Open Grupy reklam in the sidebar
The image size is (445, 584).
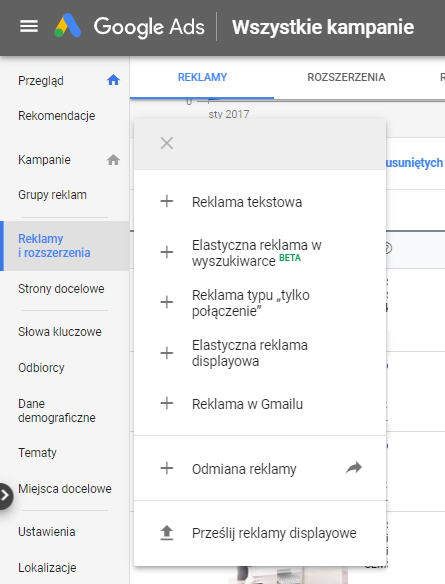tap(53, 194)
